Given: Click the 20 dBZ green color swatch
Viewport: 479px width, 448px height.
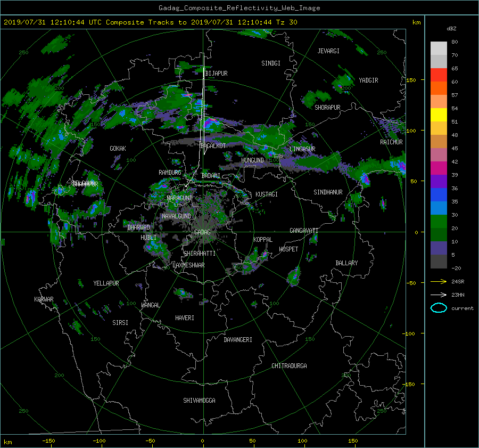Looking at the screenshot, I should coord(439,222).
